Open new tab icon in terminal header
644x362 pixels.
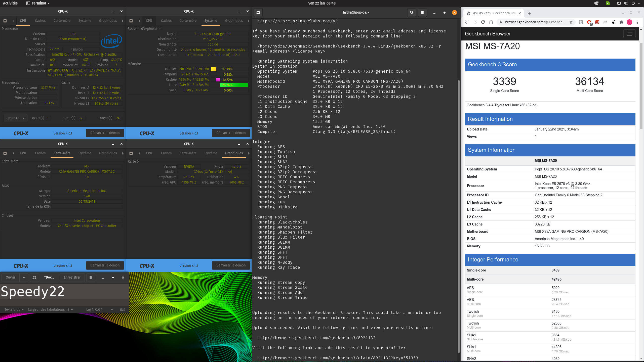(x=258, y=12)
